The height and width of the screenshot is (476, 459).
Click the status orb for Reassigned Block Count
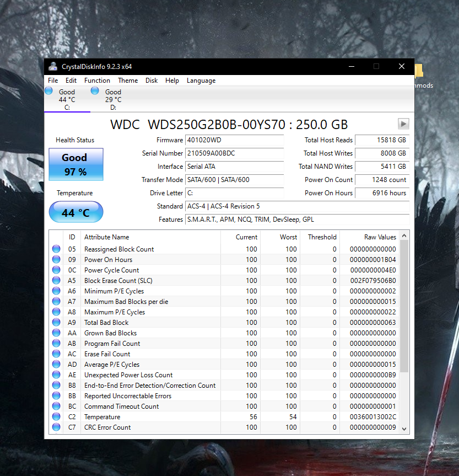(x=56, y=249)
